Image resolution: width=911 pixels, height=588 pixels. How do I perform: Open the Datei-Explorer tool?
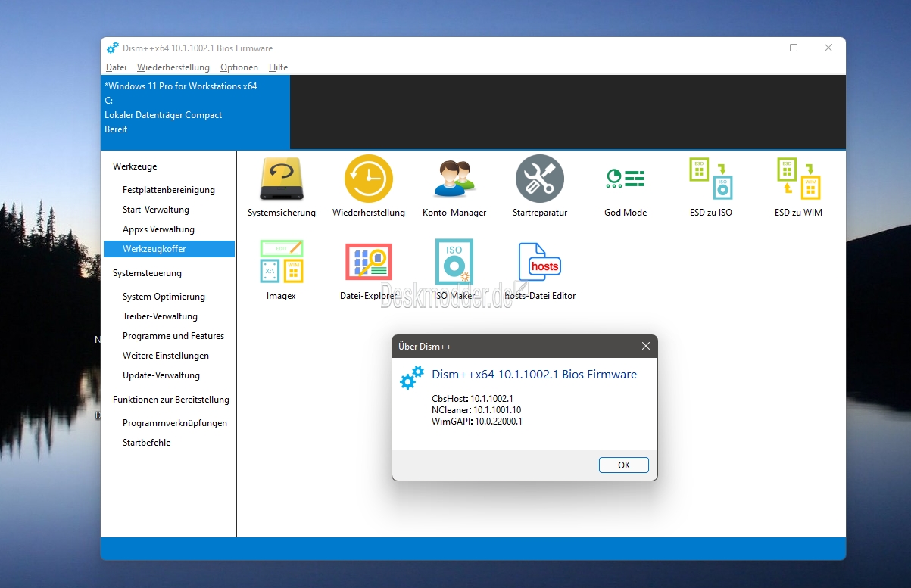(x=369, y=271)
